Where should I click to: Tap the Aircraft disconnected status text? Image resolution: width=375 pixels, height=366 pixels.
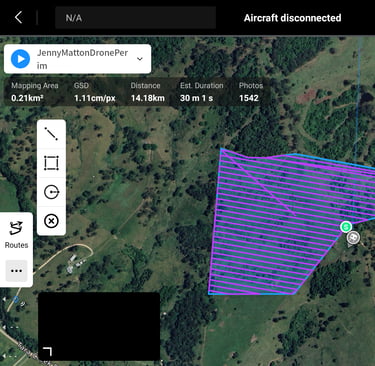[292, 18]
